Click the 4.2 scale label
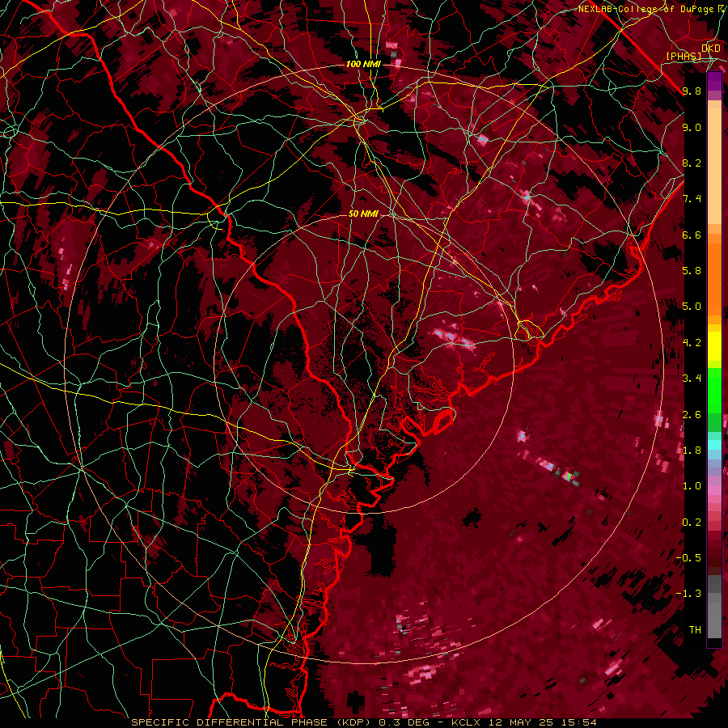 point(692,343)
